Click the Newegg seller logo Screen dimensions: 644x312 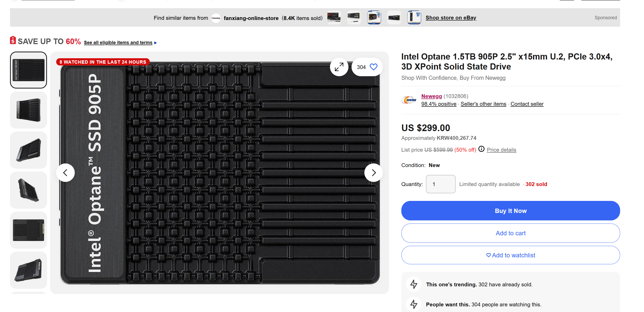(x=409, y=100)
